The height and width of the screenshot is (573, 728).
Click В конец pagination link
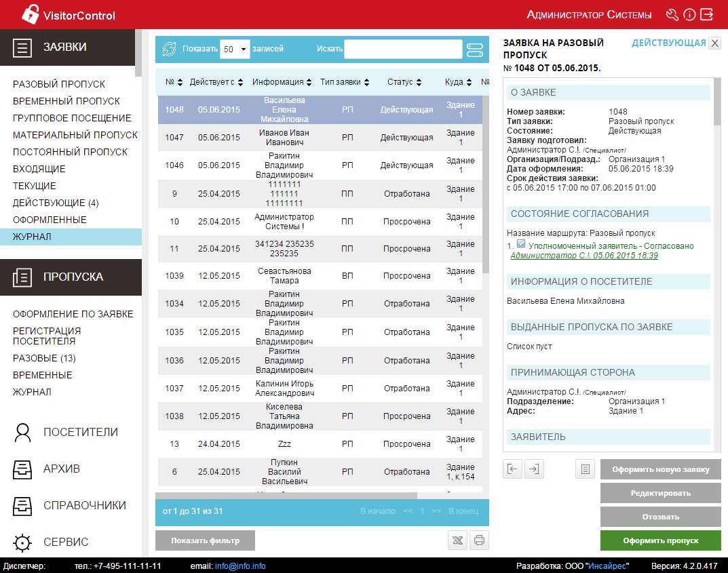pyautogui.click(x=463, y=511)
